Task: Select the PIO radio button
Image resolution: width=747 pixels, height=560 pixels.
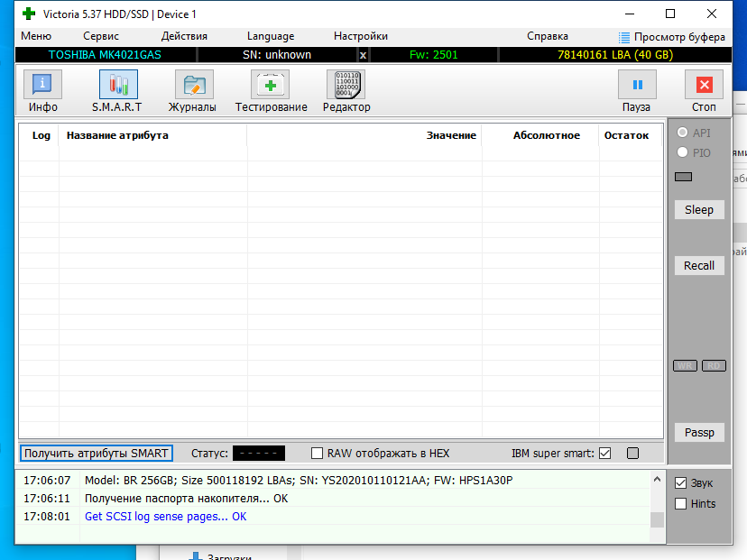Action: click(682, 151)
